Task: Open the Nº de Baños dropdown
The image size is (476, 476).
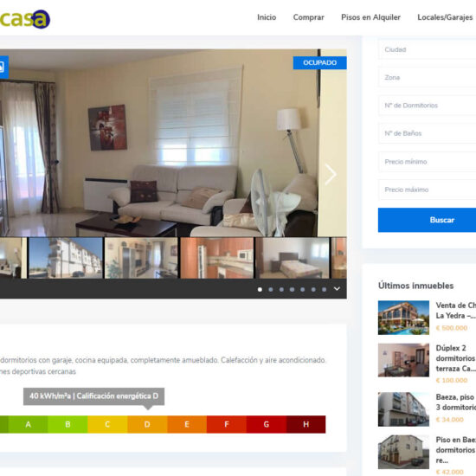Action: click(427, 133)
